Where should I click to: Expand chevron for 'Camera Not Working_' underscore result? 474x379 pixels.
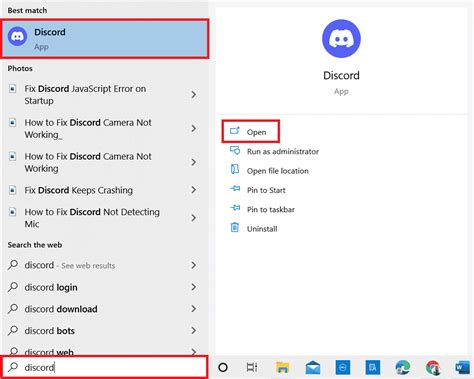click(193, 128)
